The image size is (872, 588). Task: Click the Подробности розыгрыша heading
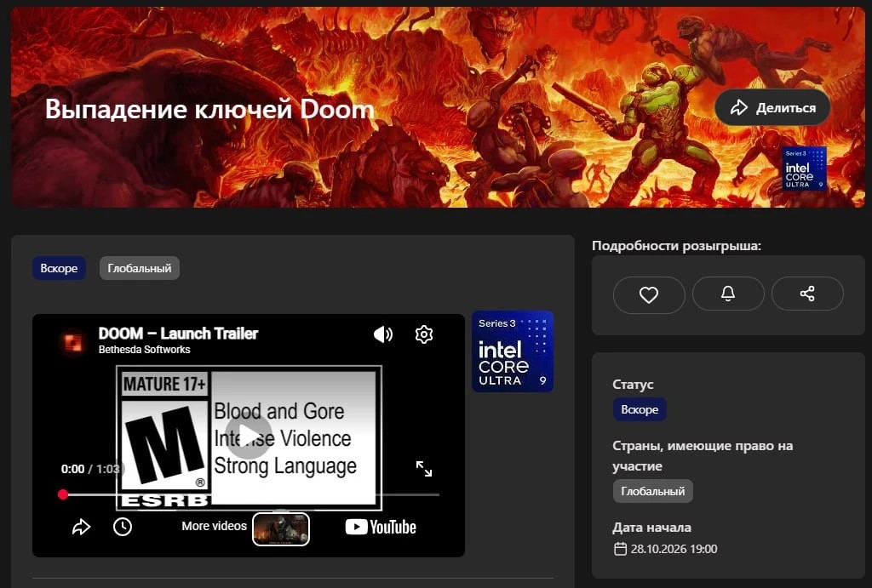(676, 246)
